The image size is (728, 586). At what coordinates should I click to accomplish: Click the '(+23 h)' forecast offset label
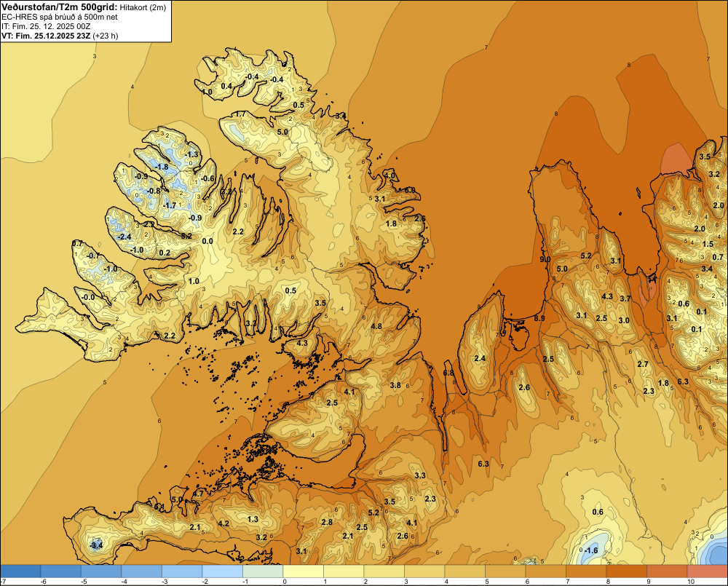[x=106, y=36]
